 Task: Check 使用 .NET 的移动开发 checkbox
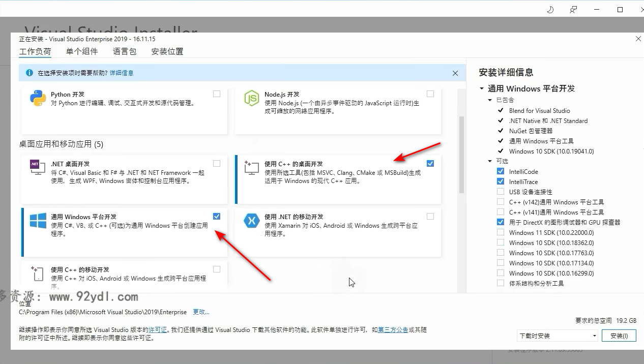coord(430,216)
